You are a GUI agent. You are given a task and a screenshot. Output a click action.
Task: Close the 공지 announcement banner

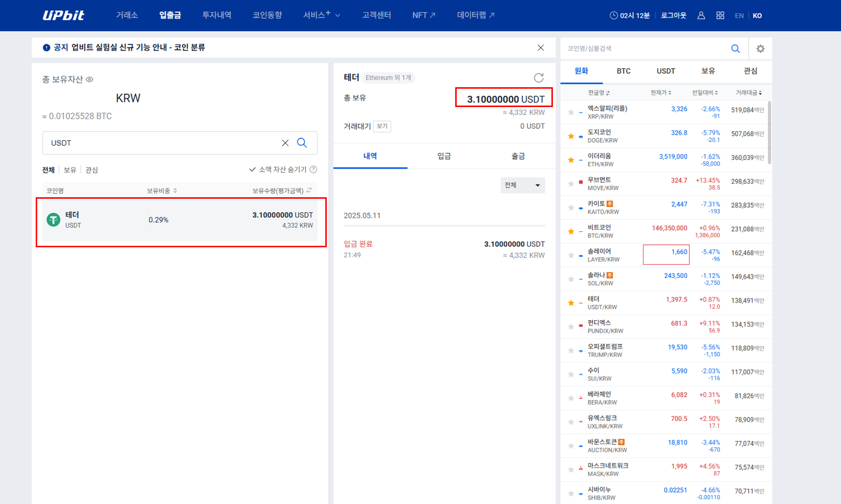pos(541,48)
